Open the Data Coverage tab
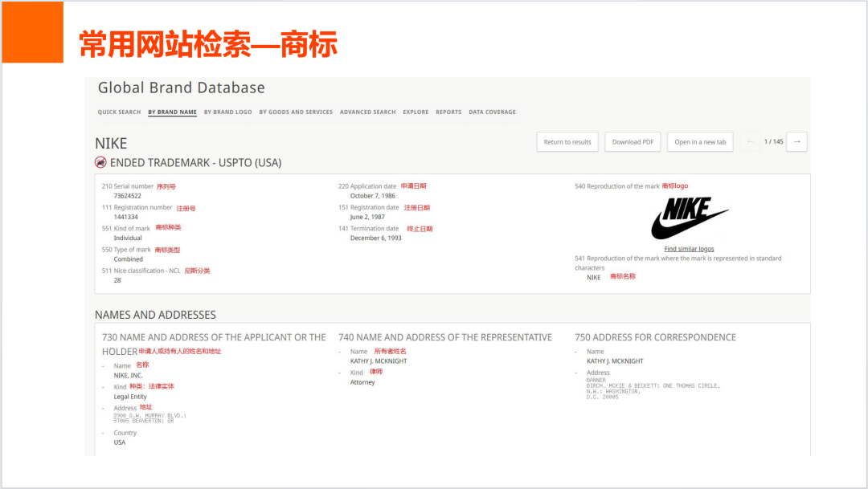This screenshot has height=489, width=868. click(x=492, y=112)
